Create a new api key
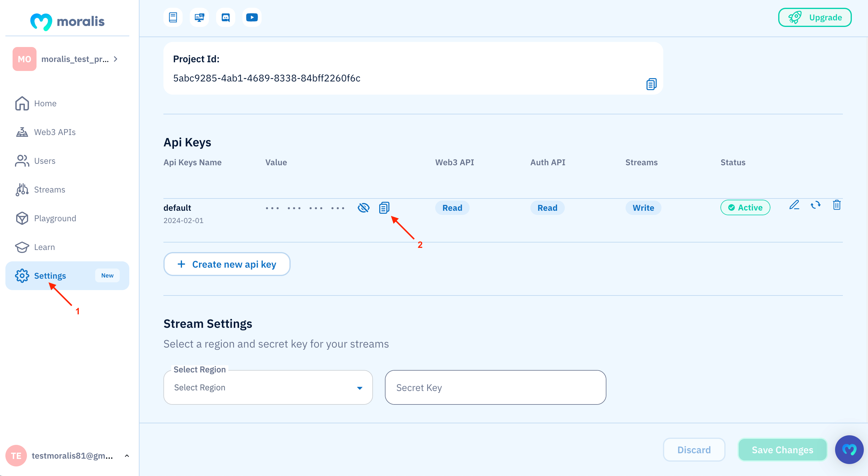 (227, 264)
